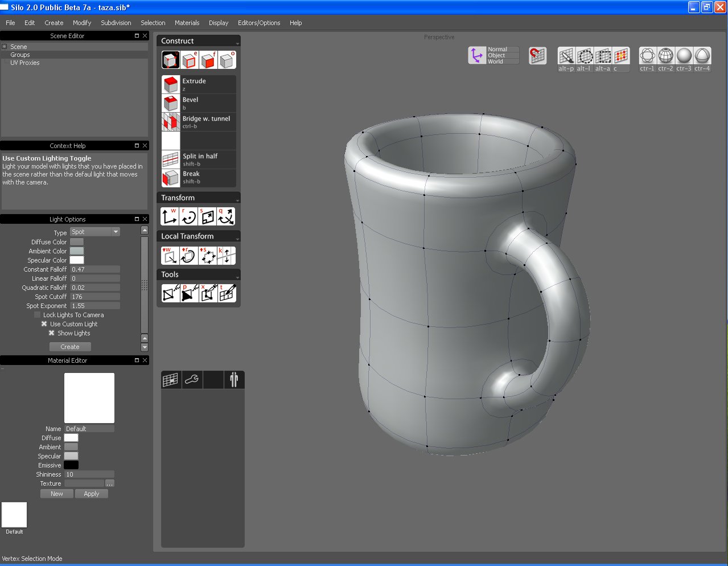Open the Subdivision menu

pyautogui.click(x=116, y=23)
